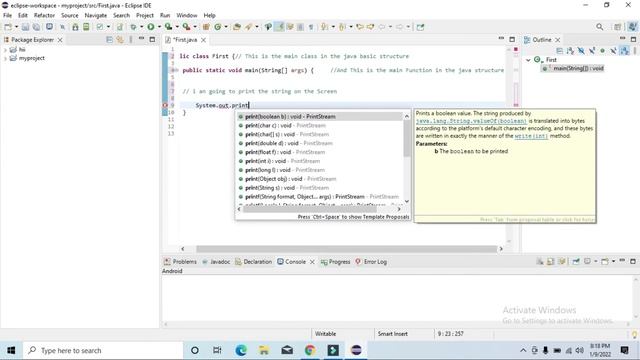Follow the write(int) link in the Javadoc popup
640x360 pixels.
point(531,136)
